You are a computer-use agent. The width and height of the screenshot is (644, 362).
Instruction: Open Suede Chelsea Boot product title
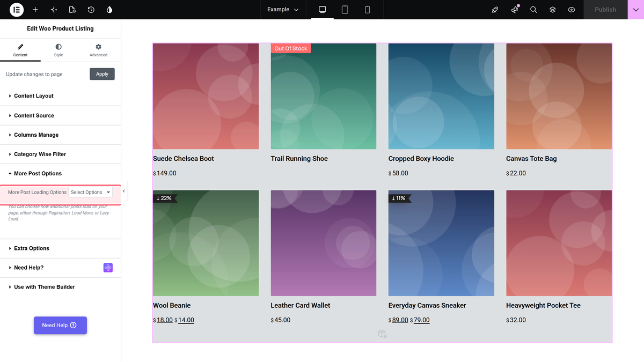184,159
